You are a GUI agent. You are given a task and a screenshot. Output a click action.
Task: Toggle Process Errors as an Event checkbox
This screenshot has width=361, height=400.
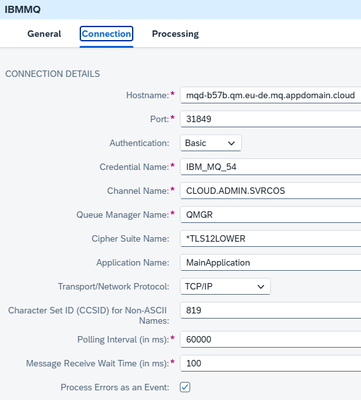(x=185, y=387)
